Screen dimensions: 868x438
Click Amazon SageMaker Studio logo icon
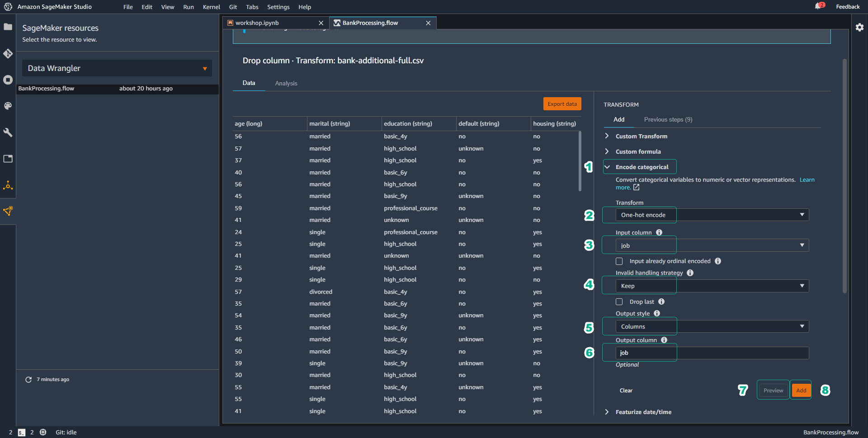[8, 7]
